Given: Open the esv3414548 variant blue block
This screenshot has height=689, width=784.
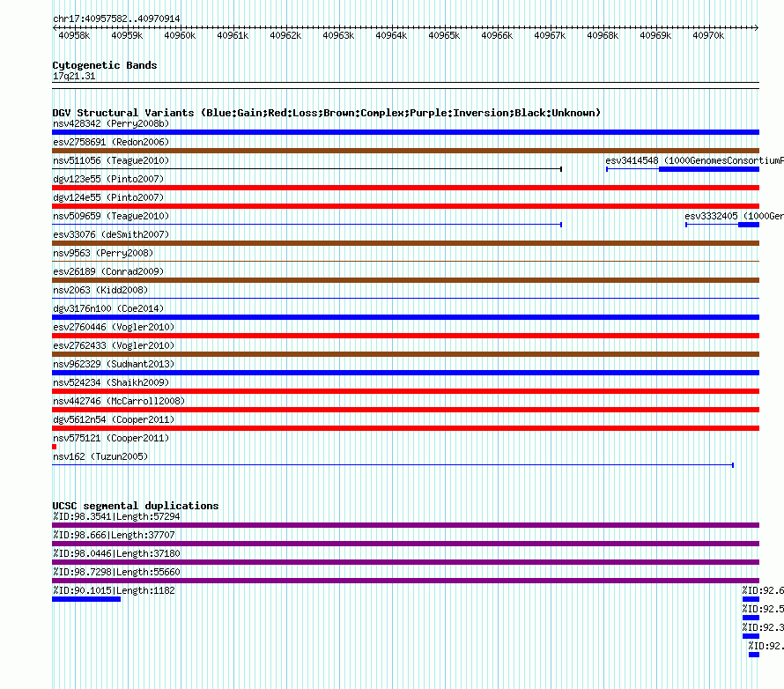Looking at the screenshot, I should (709, 169).
